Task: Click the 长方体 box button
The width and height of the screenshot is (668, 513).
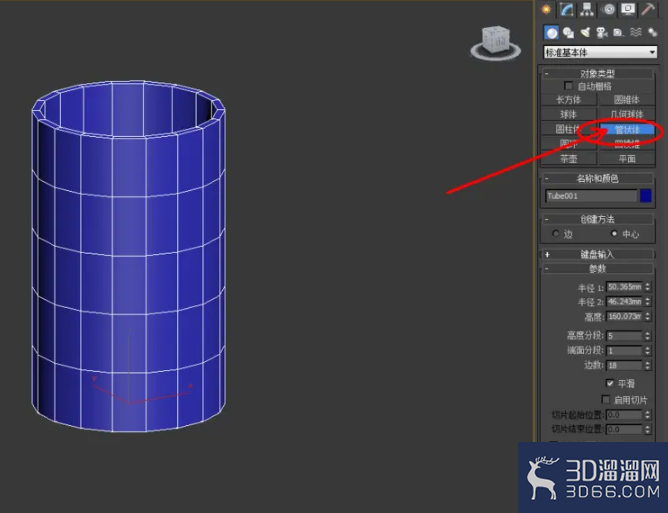Action: pos(569,100)
